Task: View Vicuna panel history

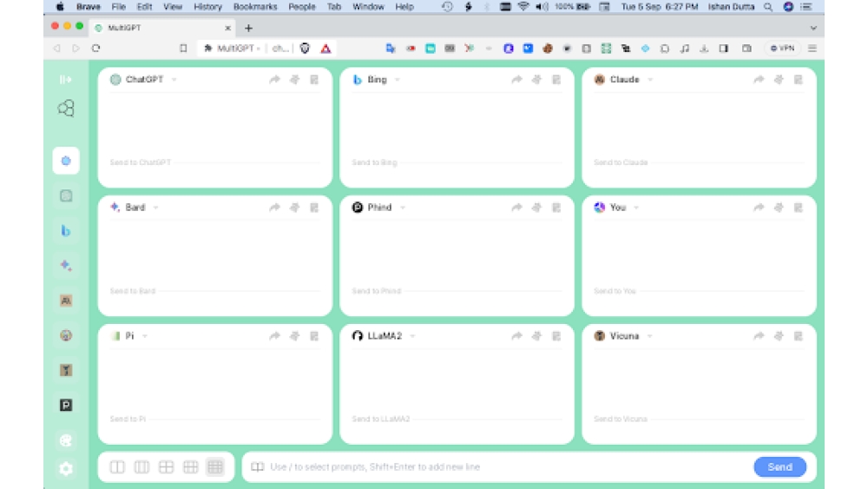Action: (x=799, y=336)
